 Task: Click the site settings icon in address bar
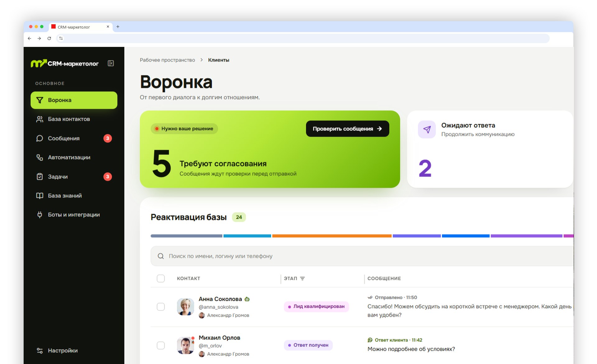click(61, 39)
